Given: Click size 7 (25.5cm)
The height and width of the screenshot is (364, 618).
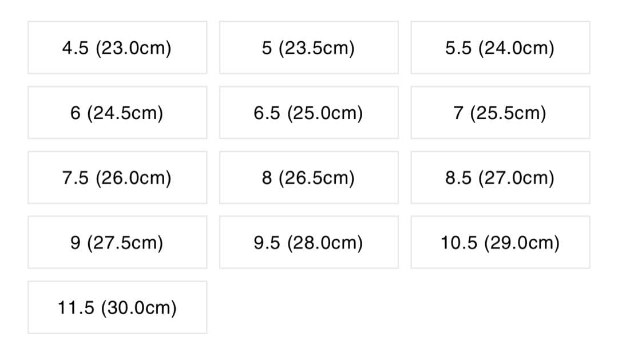Looking at the screenshot, I should tap(500, 113).
